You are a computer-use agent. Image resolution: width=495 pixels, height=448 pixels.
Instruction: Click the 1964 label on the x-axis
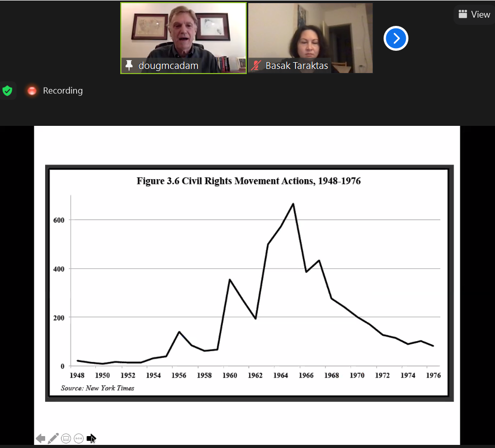click(280, 375)
